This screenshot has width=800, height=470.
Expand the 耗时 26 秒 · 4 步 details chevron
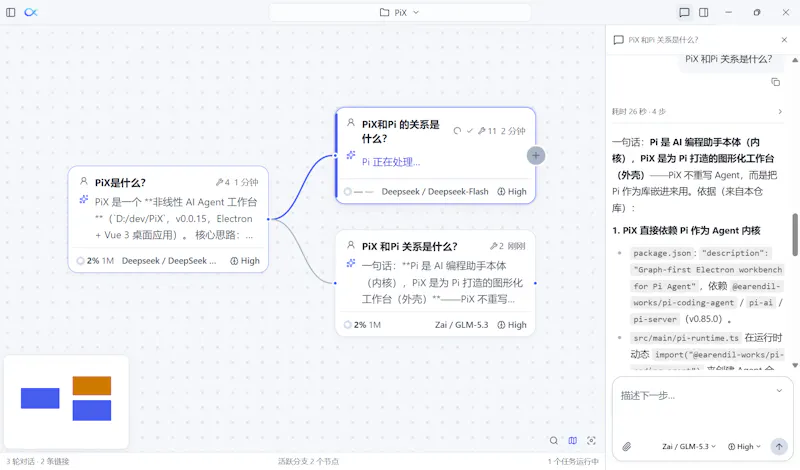point(780,111)
